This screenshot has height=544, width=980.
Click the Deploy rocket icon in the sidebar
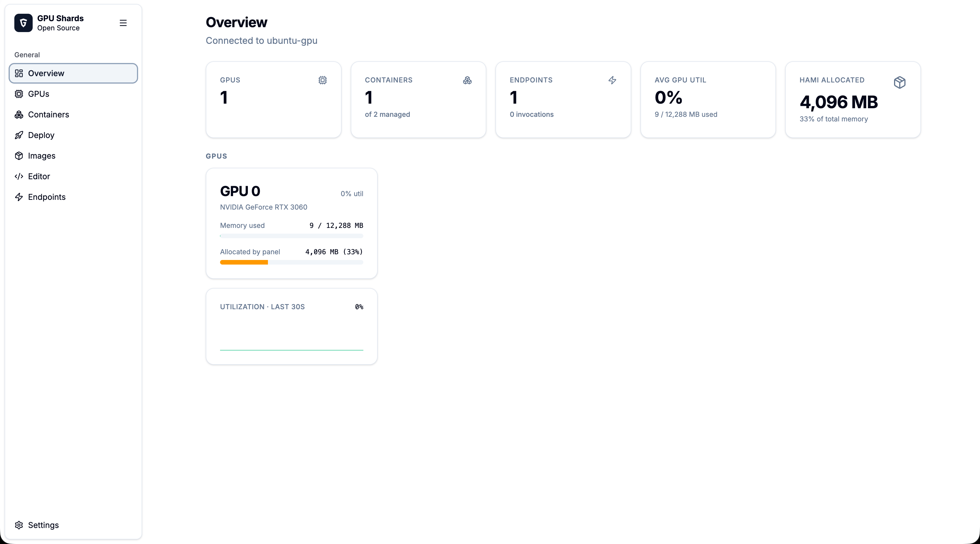[19, 135]
